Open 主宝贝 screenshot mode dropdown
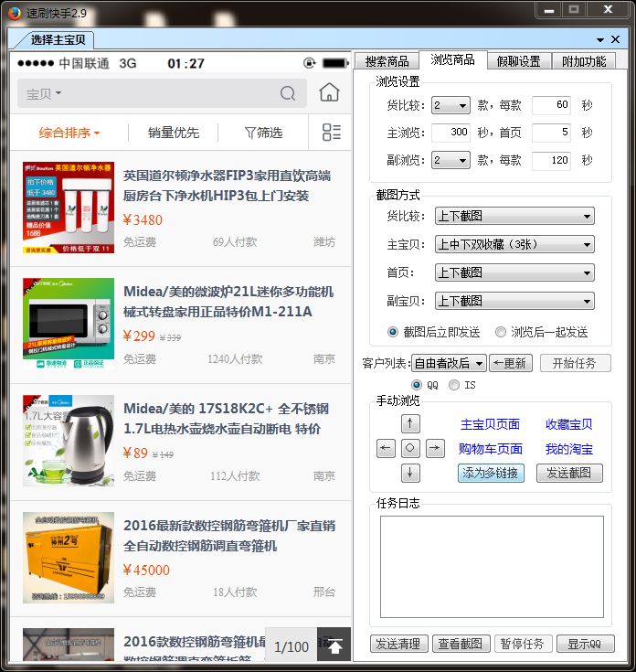 [514, 244]
